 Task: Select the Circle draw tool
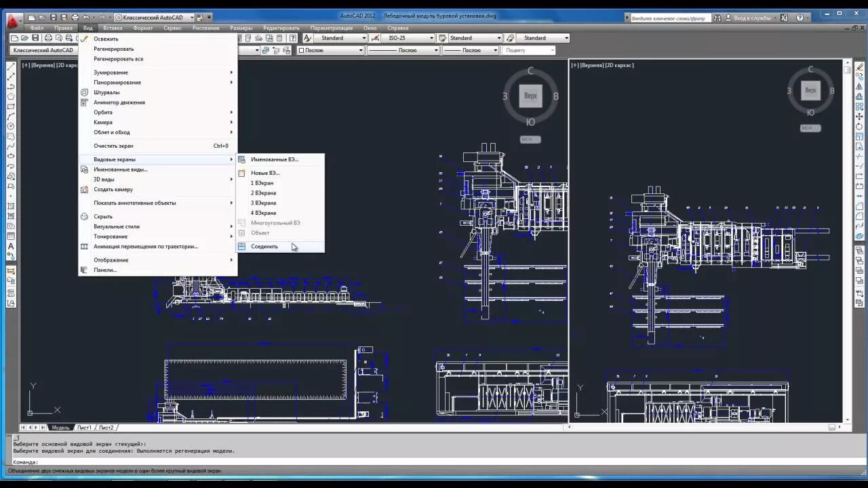coord(11,126)
